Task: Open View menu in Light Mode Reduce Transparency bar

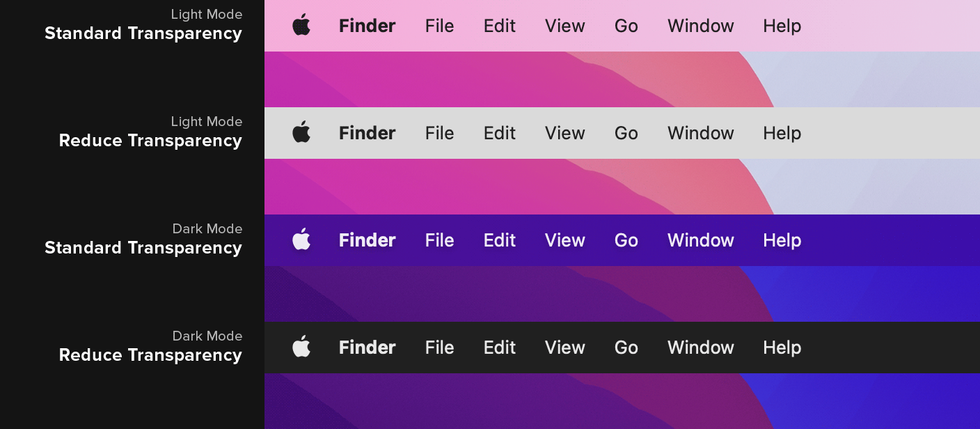Action: click(x=565, y=133)
